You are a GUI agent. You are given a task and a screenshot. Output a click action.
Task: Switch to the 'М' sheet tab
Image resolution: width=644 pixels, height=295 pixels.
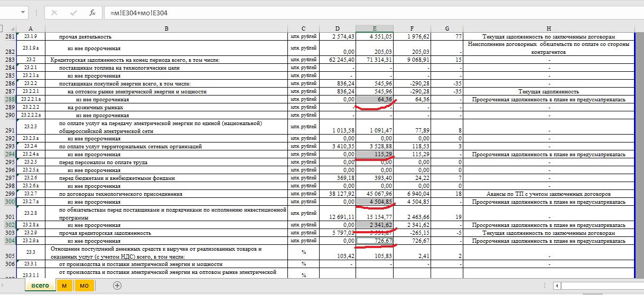64,286
